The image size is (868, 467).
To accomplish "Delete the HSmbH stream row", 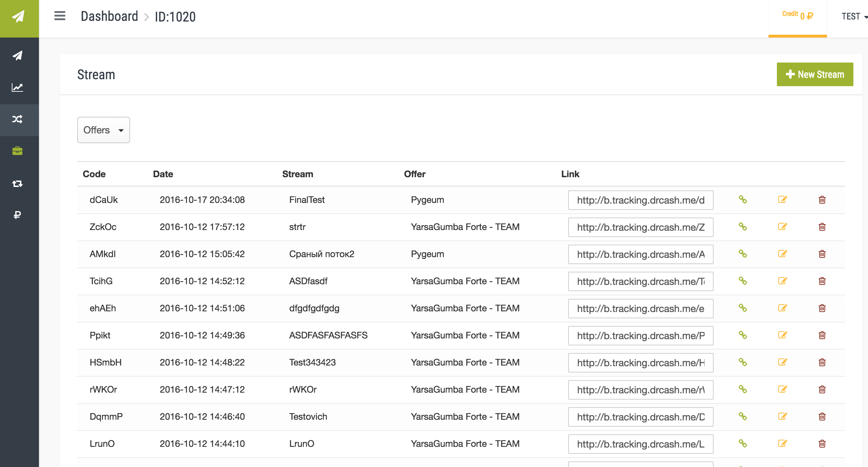I will 822,362.
